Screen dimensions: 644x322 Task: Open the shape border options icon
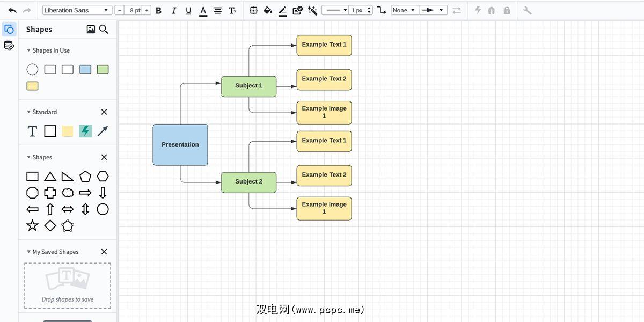[253, 10]
